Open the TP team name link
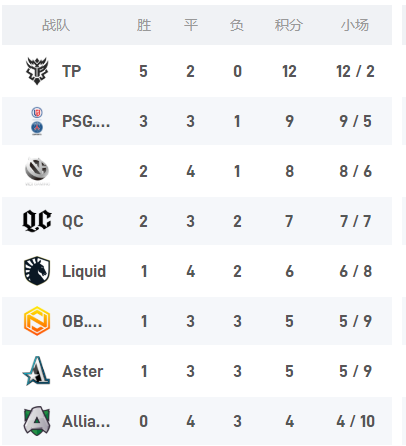 pyautogui.click(x=72, y=71)
